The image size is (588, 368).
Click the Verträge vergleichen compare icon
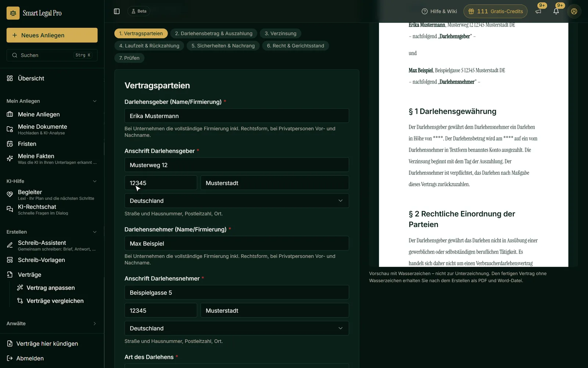(20, 301)
